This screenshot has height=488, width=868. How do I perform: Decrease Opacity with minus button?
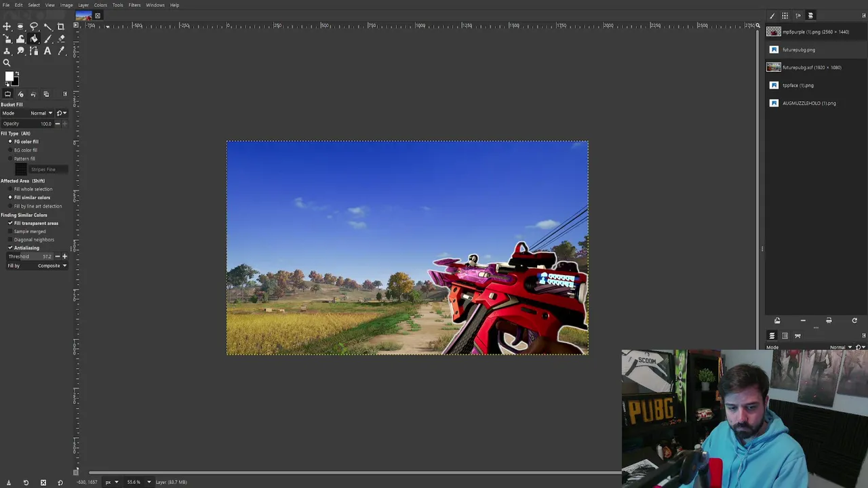[x=57, y=123]
